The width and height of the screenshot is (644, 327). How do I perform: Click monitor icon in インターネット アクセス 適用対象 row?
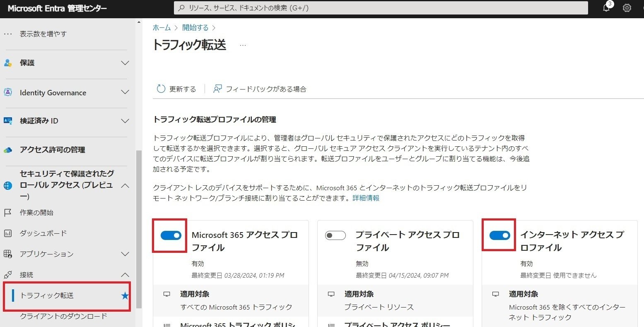point(495,294)
